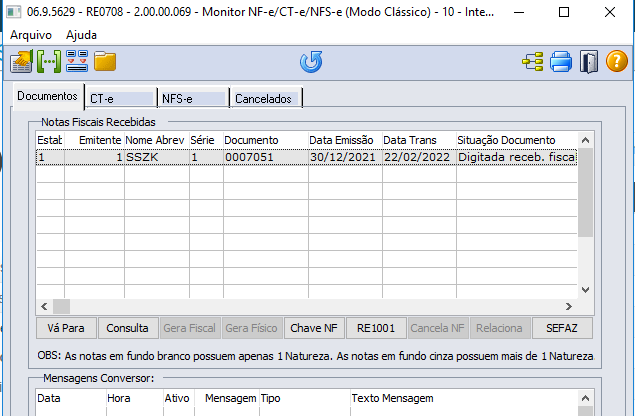Open the Arquivo menu
The width and height of the screenshot is (635, 416).
click(31, 34)
